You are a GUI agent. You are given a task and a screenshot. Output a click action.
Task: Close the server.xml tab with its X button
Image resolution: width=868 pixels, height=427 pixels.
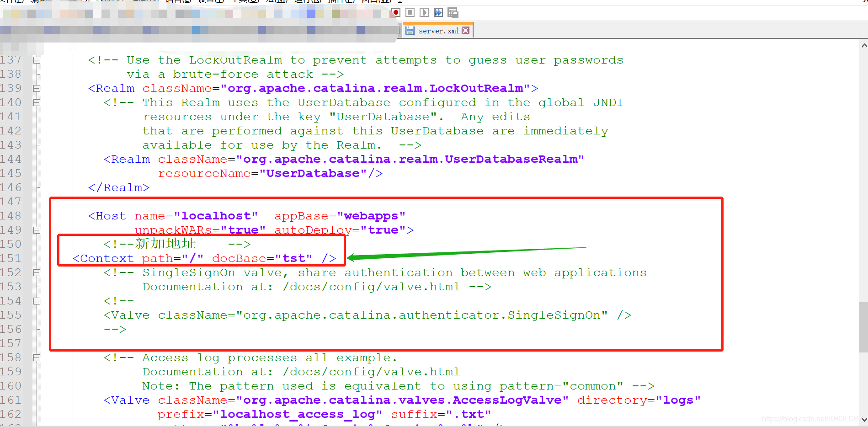click(x=466, y=31)
